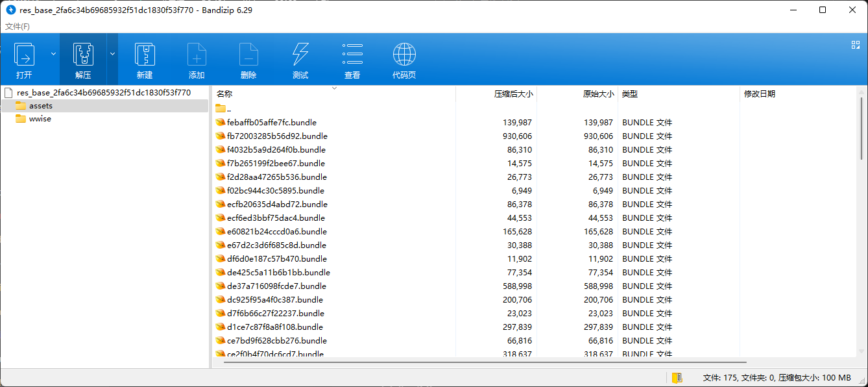This screenshot has height=387, width=868.
Task: Click the 588,998 original size cell
Action: 597,286
